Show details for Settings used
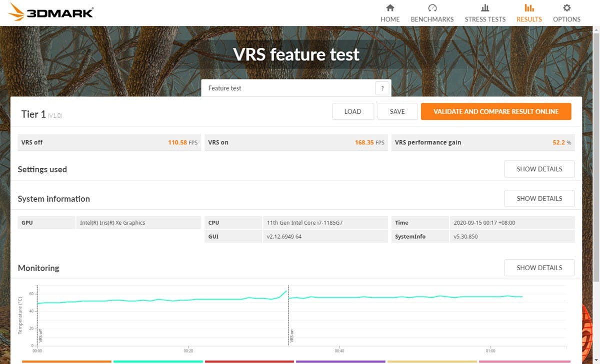 [x=539, y=169]
